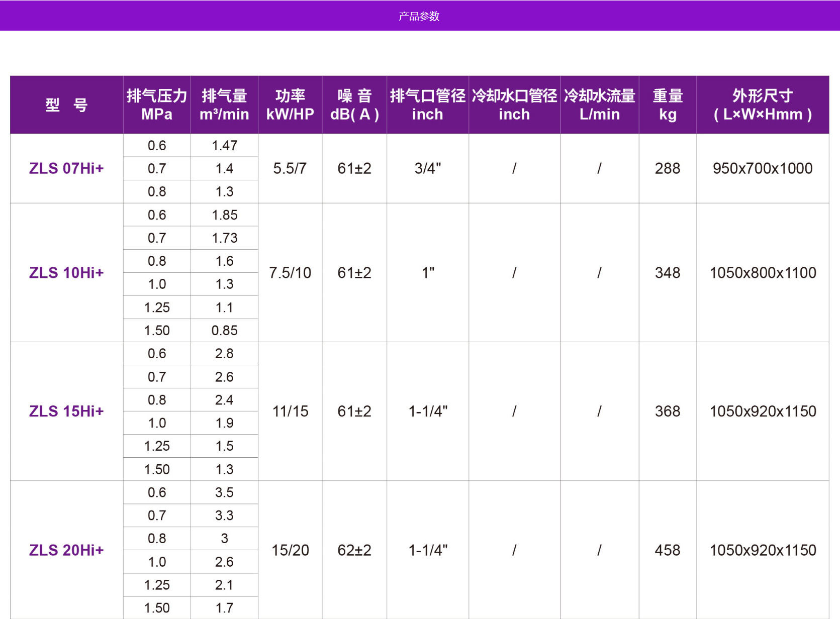Click the 1.4 air flow value
The image size is (840, 619).
coord(224,169)
